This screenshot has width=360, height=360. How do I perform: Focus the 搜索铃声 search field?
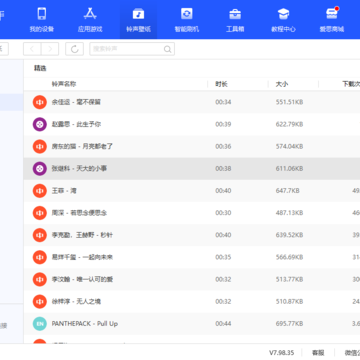[132, 49]
